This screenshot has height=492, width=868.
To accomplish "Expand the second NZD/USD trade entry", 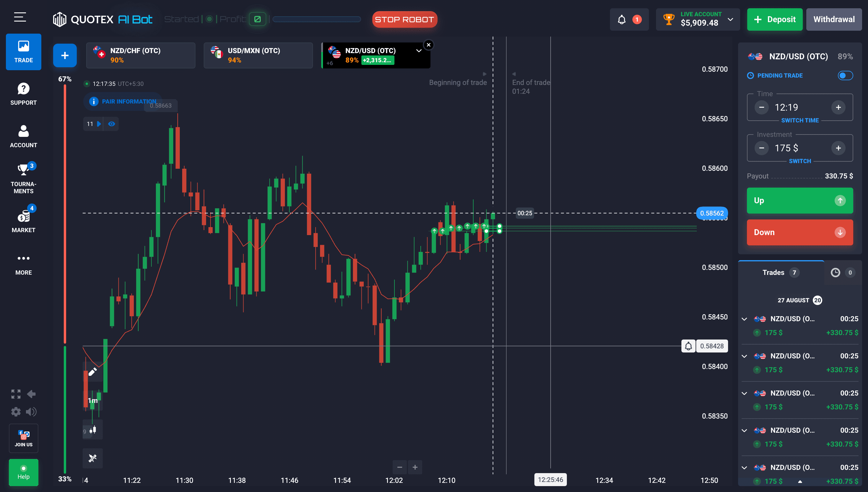I will 744,356.
